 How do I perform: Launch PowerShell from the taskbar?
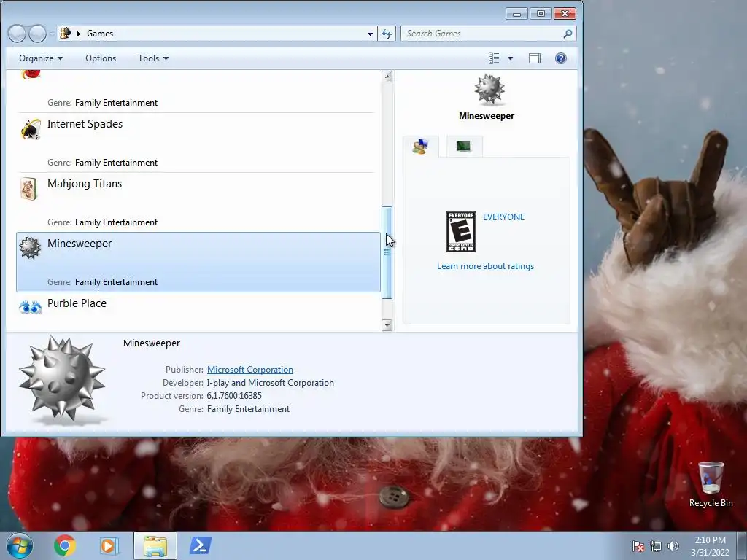[x=200, y=545]
